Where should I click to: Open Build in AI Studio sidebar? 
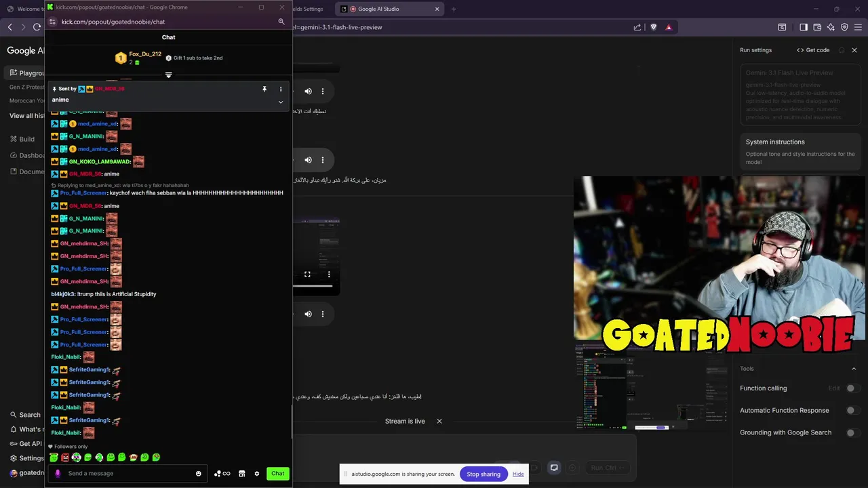(22, 139)
